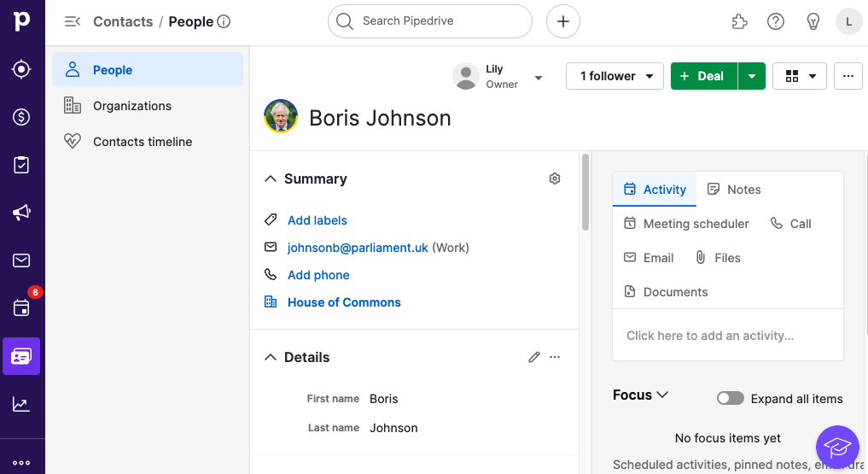Open the Focus dropdown

[640, 395]
